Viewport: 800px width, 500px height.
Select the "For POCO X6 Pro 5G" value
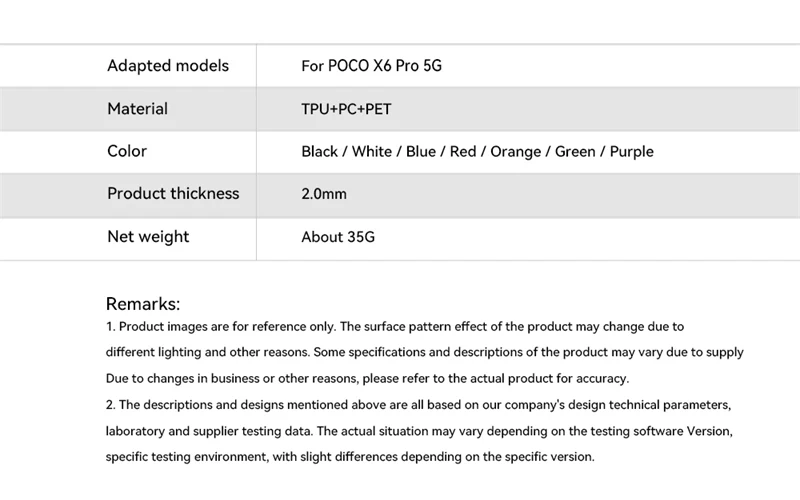click(371, 66)
